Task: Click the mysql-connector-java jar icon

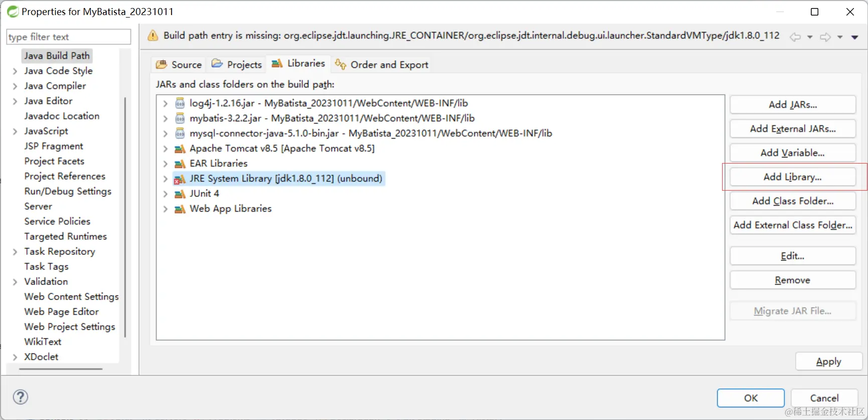Action: pos(180,133)
